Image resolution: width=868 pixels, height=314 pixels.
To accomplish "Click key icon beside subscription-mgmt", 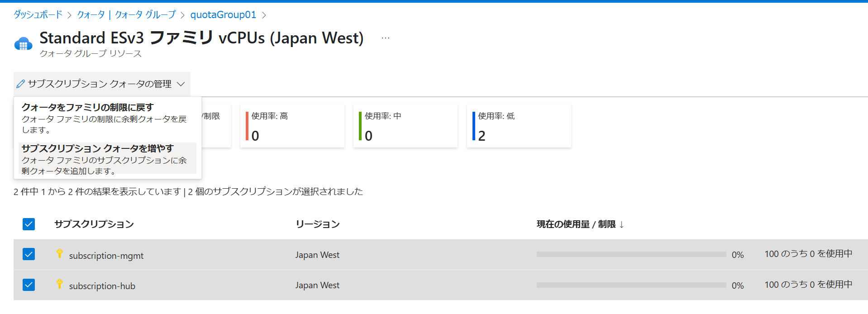I will pyautogui.click(x=59, y=253).
